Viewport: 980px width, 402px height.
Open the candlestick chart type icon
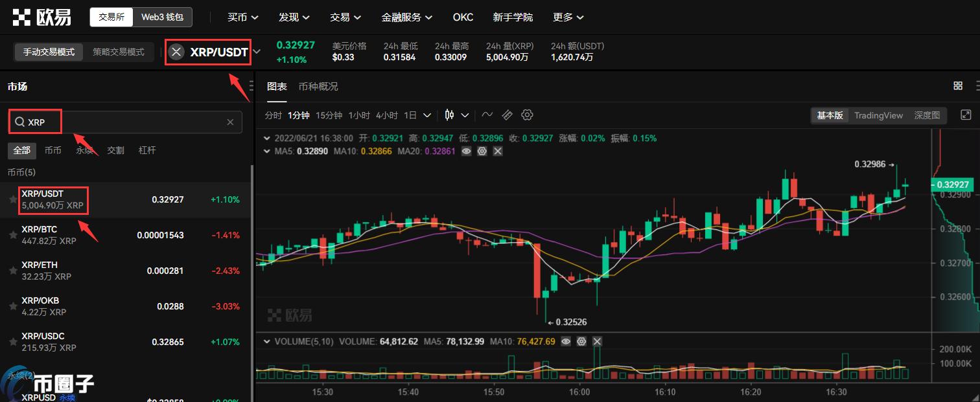[450, 115]
